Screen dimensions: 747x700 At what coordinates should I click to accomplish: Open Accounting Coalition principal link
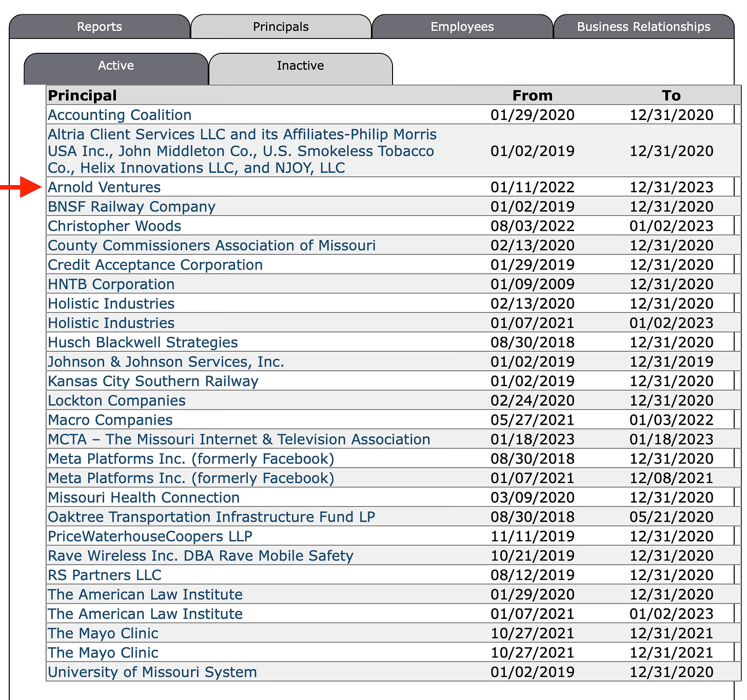(x=120, y=115)
